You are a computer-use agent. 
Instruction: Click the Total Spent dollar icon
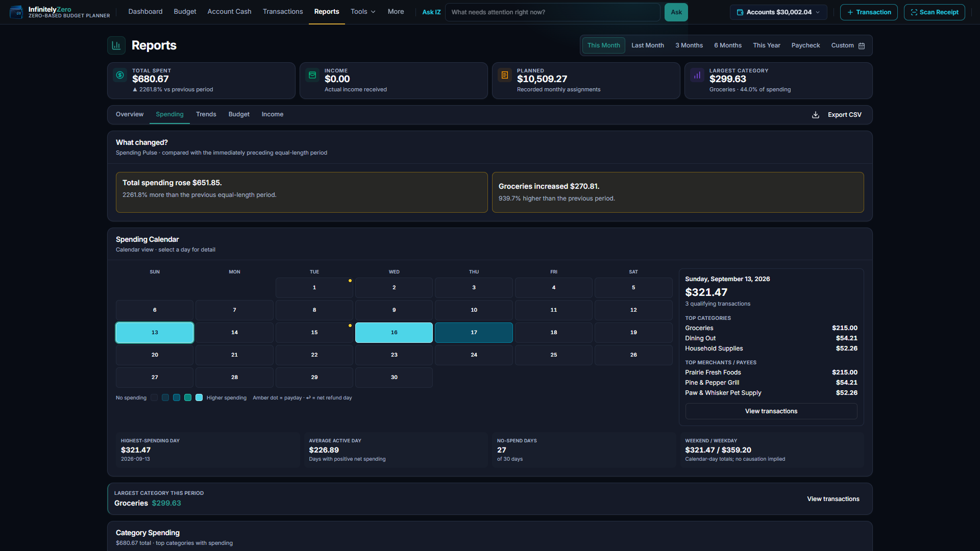tap(120, 75)
